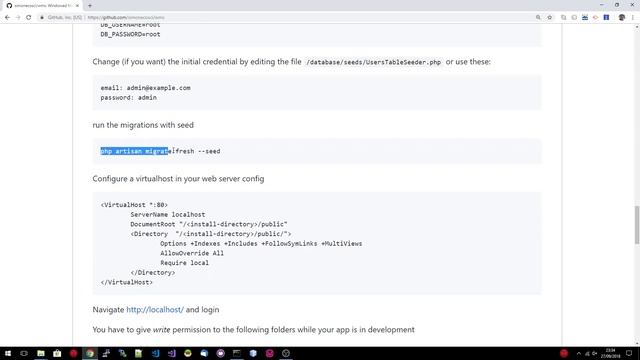Image resolution: width=640 pixels, height=360 pixels.
Task: Open the terminal window taskbar icon
Action: click(237, 353)
